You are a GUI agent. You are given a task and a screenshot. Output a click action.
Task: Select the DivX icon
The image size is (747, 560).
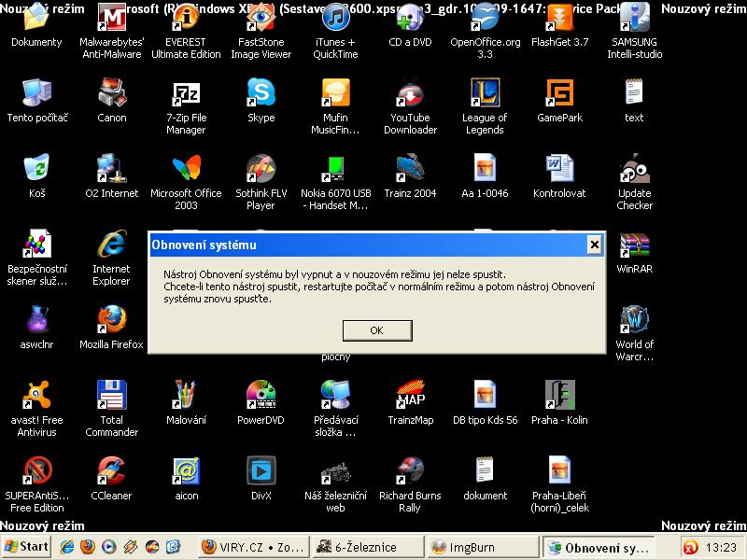(261, 470)
